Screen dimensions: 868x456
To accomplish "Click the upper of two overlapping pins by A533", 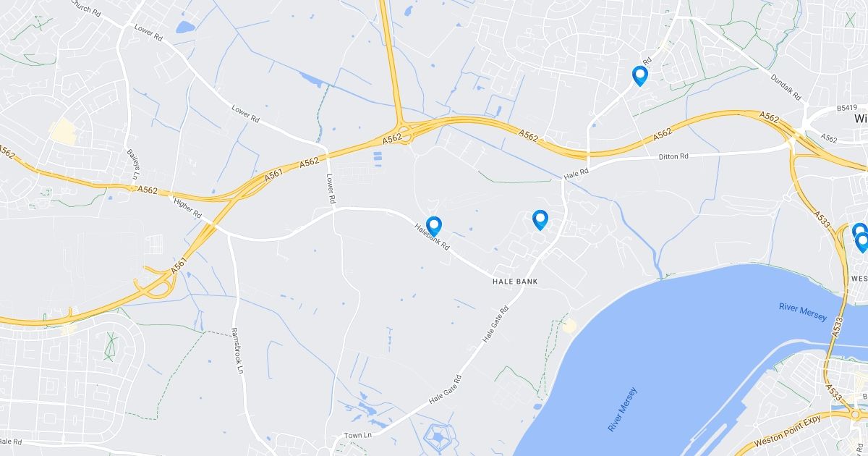I will [859, 232].
